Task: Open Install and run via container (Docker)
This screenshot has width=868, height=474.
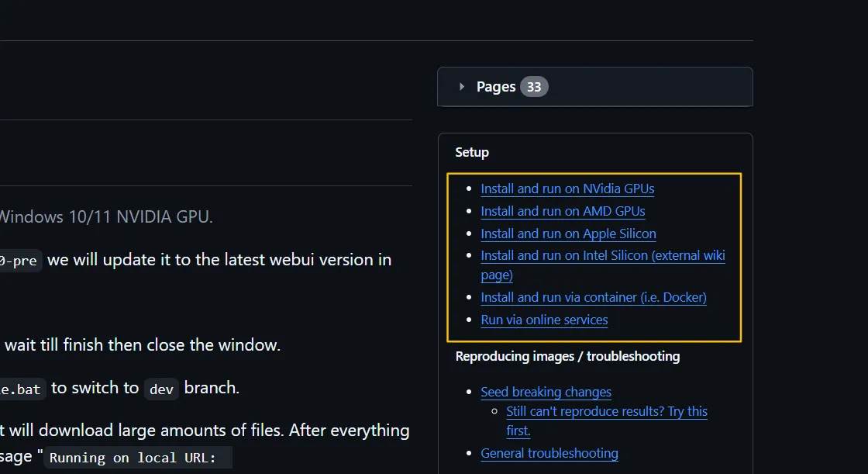Action: (x=593, y=297)
